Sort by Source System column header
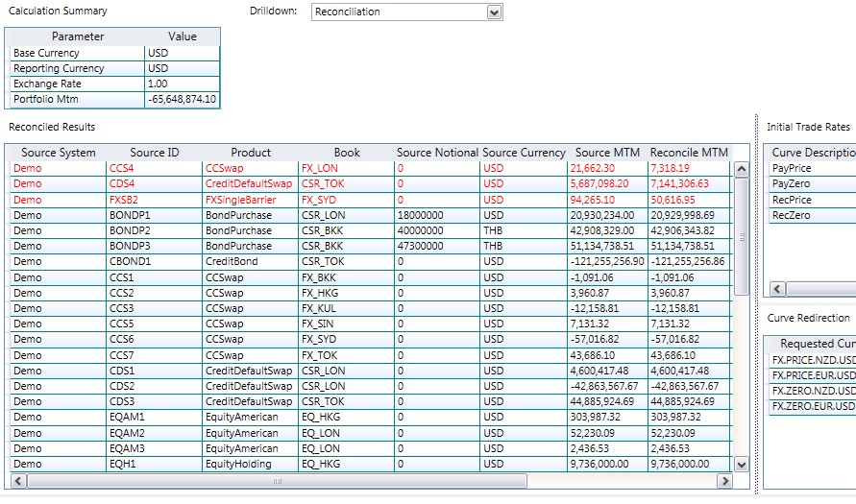The width and height of the screenshot is (856, 504). click(58, 153)
